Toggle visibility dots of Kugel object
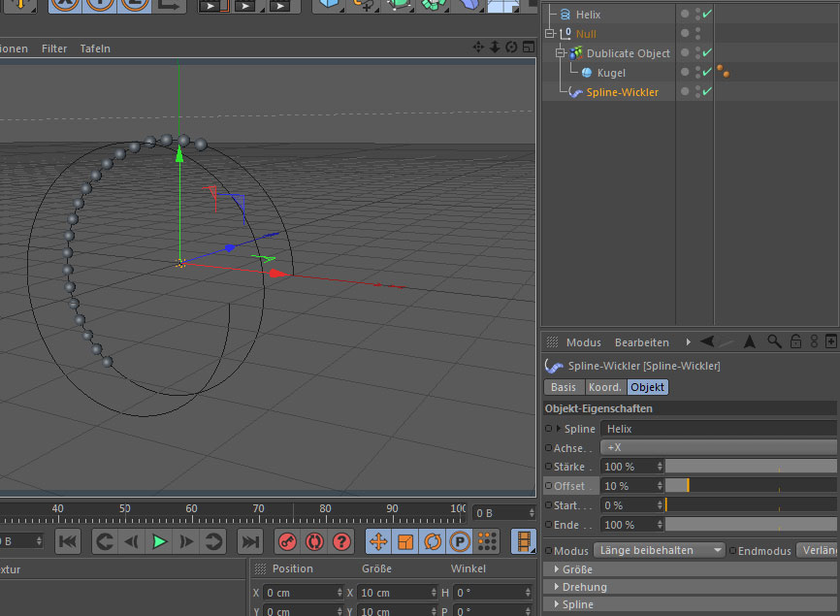The height and width of the screenshot is (616, 840). click(697, 73)
